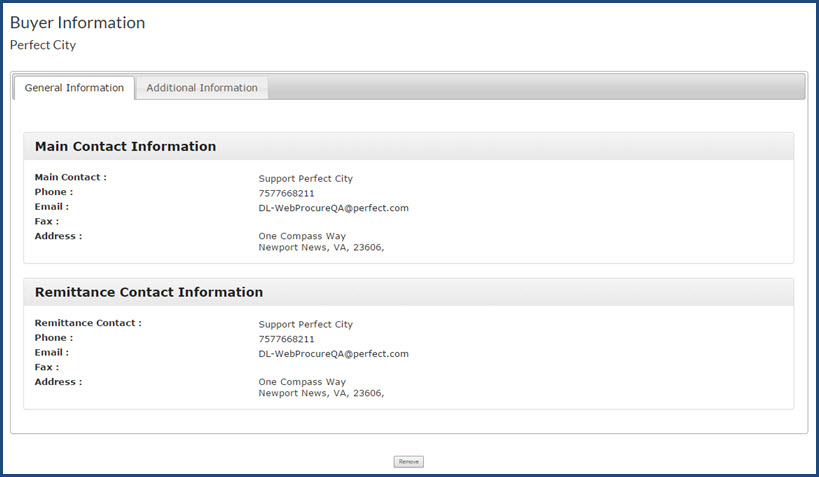Click Support Perfect City beside Remittance Contact
The image size is (819, 477).
click(305, 325)
